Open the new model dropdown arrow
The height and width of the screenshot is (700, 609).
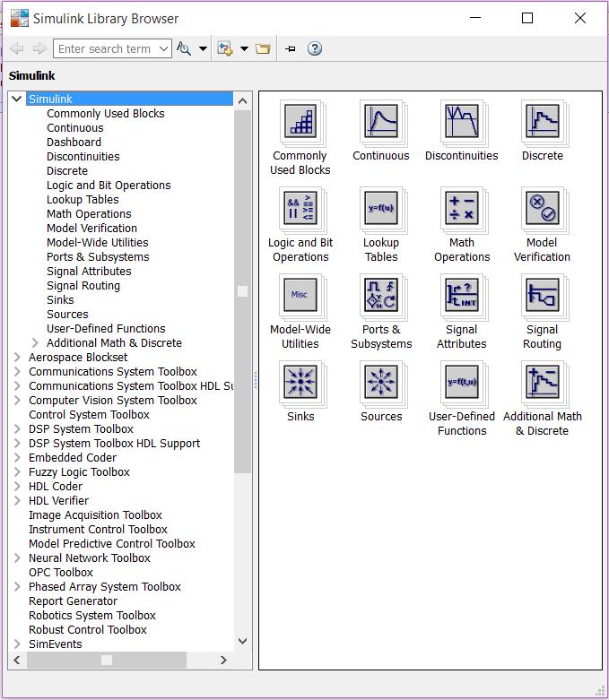[x=244, y=48]
